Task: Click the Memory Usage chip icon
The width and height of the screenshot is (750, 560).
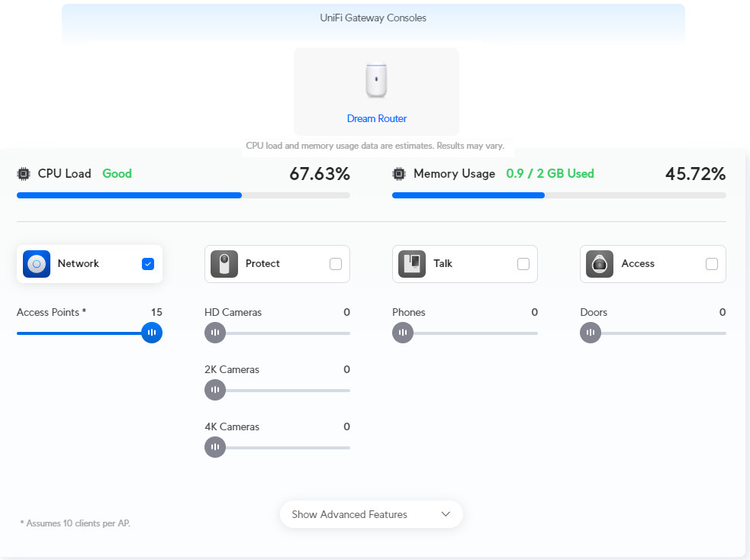Action: point(399,174)
